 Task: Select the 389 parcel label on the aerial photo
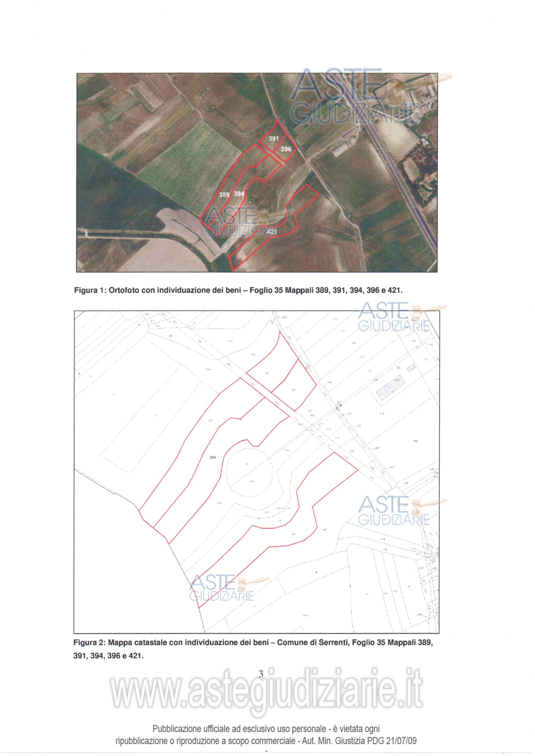pyautogui.click(x=224, y=195)
